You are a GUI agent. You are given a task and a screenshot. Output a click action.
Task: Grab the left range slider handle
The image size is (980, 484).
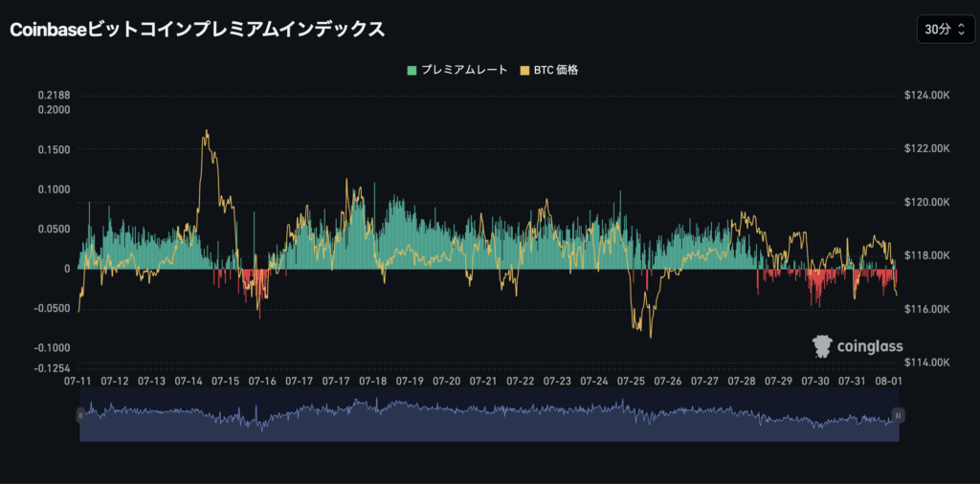pos(80,415)
